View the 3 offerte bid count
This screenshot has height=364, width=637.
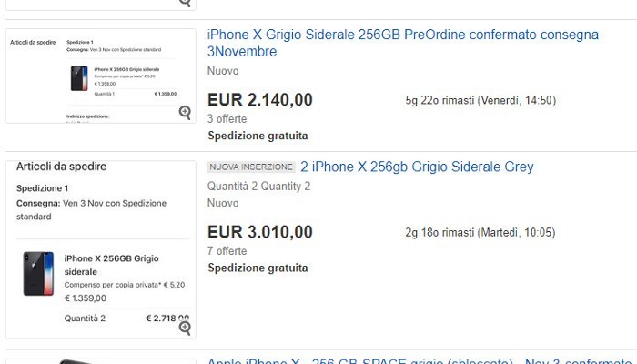[x=227, y=118]
